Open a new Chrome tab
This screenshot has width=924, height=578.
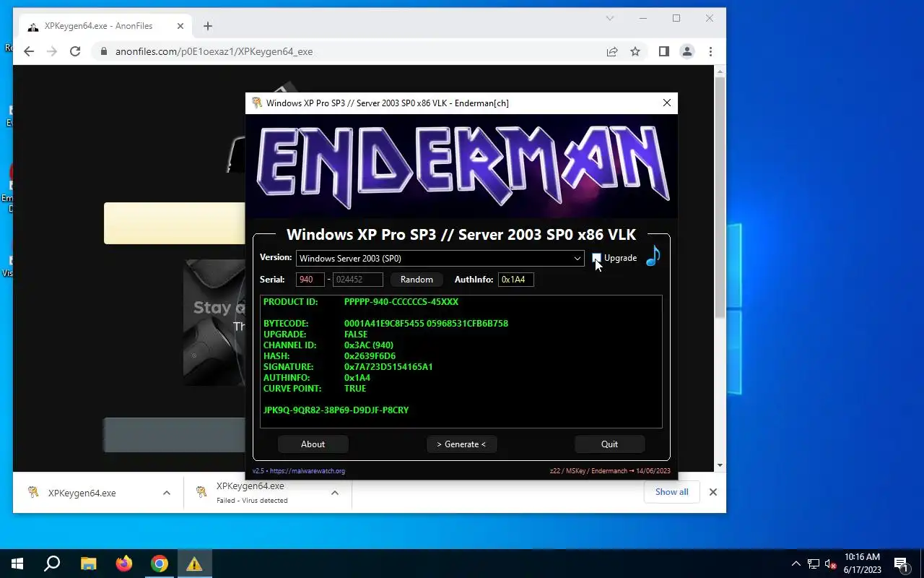(208, 26)
